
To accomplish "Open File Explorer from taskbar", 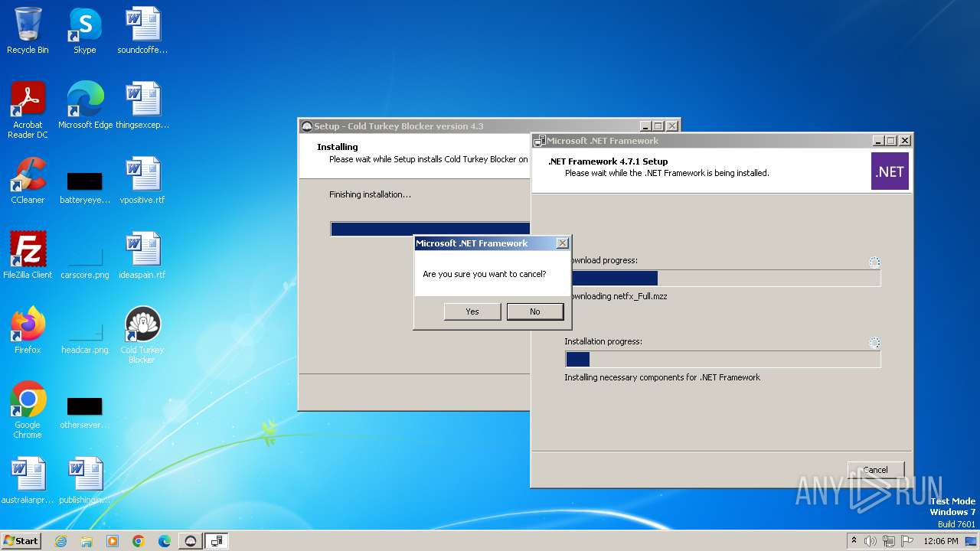I will 87,541.
